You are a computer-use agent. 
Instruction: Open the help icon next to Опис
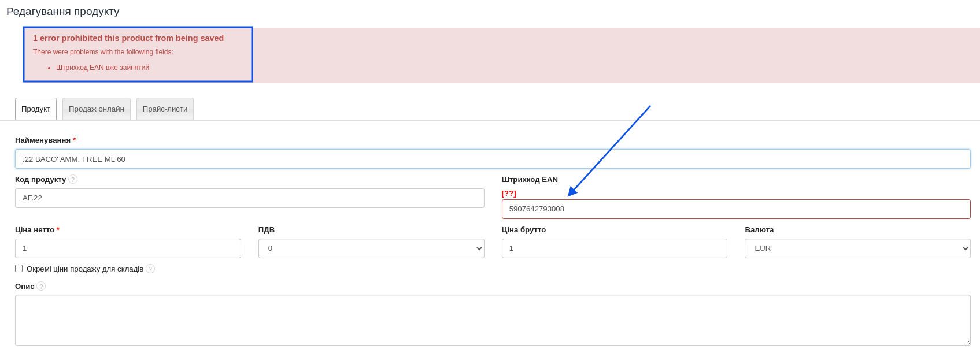click(x=41, y=286)
